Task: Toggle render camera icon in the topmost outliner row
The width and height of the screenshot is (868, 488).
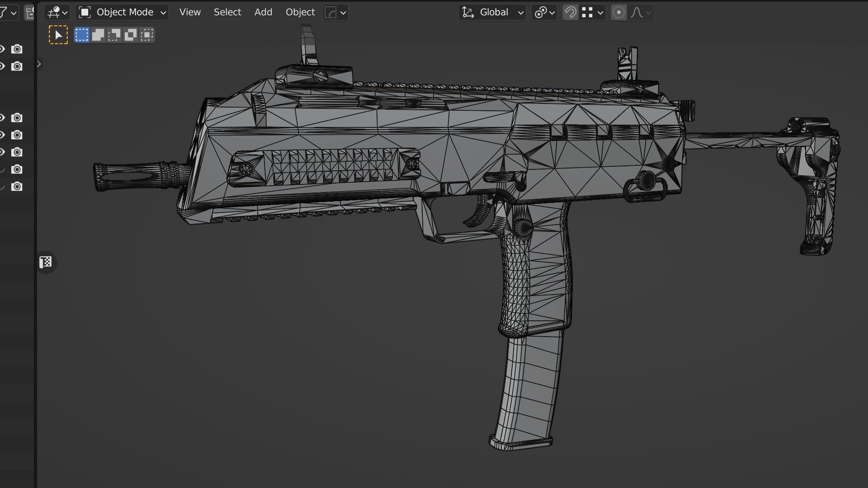Action: click(17, 49)
